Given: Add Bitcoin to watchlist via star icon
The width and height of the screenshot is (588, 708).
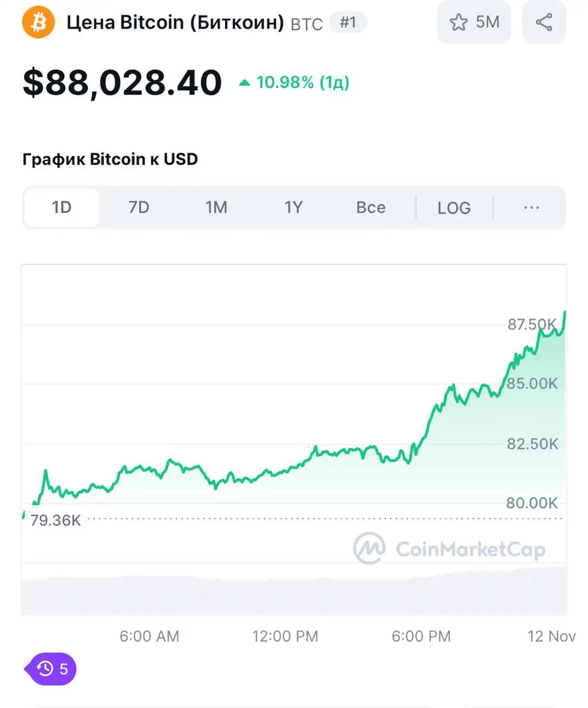Looking at the screenshot, I should point(459,23).
